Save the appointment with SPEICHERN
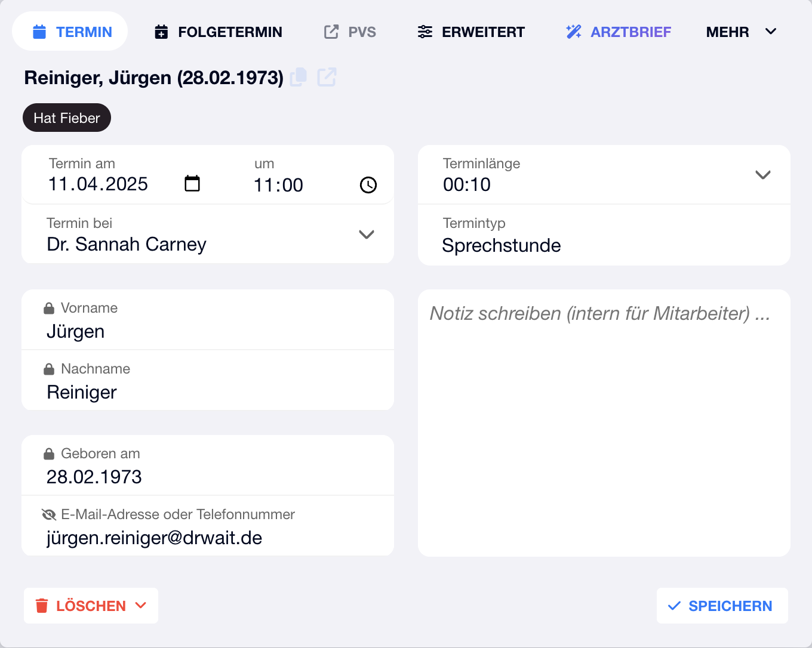The height and width of the screenshot is (648, 812). (722, 606)
